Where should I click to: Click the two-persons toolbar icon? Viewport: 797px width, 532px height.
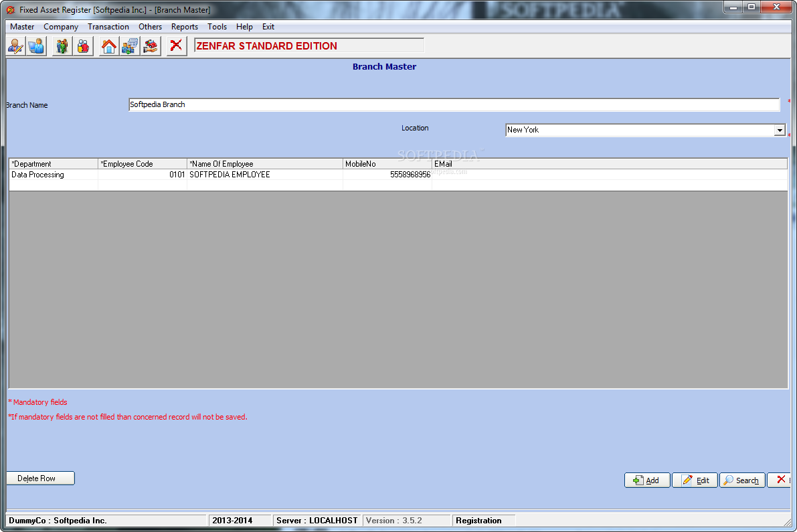coord(83,46)
